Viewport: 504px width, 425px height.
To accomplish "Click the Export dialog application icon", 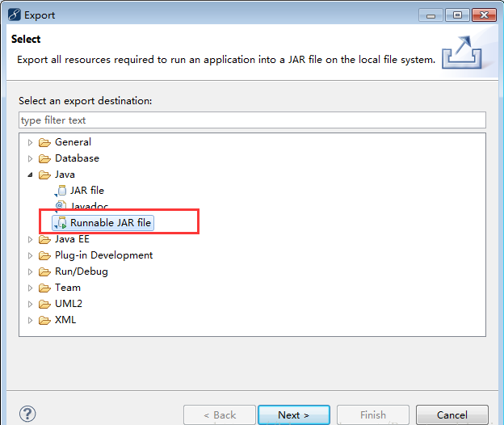I will pyautogui.click(x=15, y=15).
